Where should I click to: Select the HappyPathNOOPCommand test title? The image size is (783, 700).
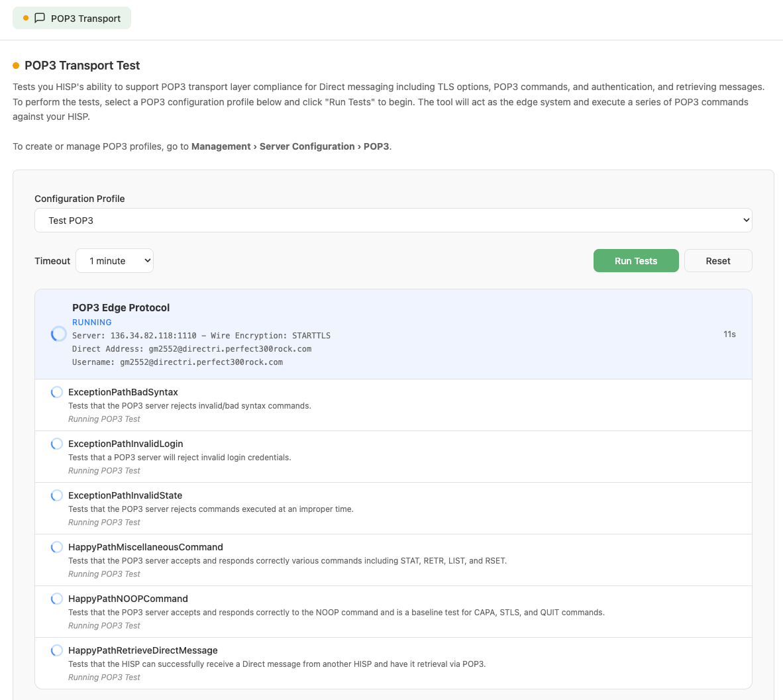click(128, 599)
